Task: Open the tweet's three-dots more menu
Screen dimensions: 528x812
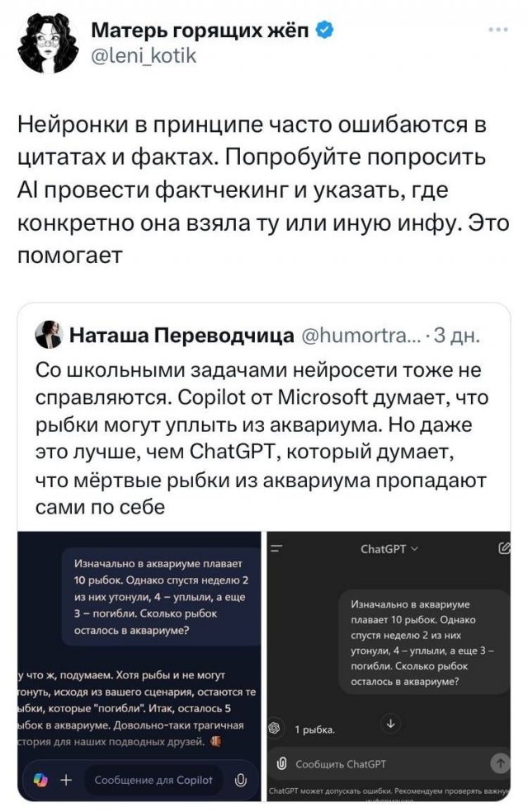Action: pyautogui.click(x=498, y=31)
